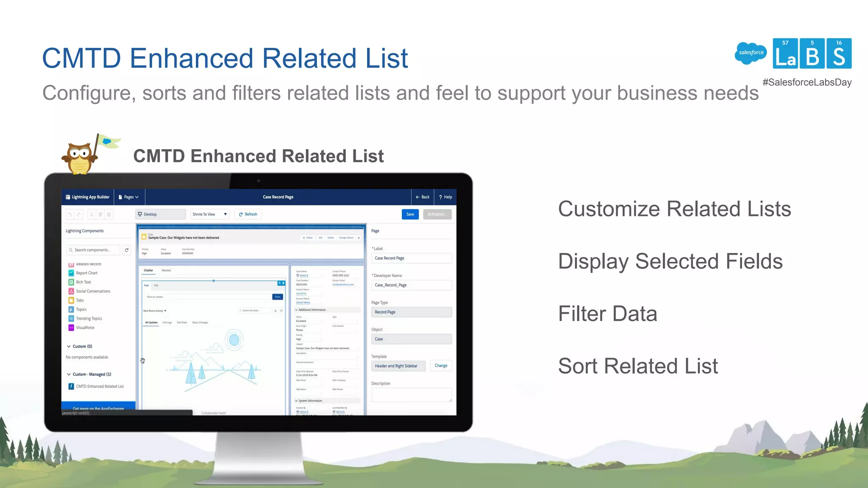Click the Search components field
This screenshot has width=868, height=488.
pyautogui.click(x=93, y=250)
